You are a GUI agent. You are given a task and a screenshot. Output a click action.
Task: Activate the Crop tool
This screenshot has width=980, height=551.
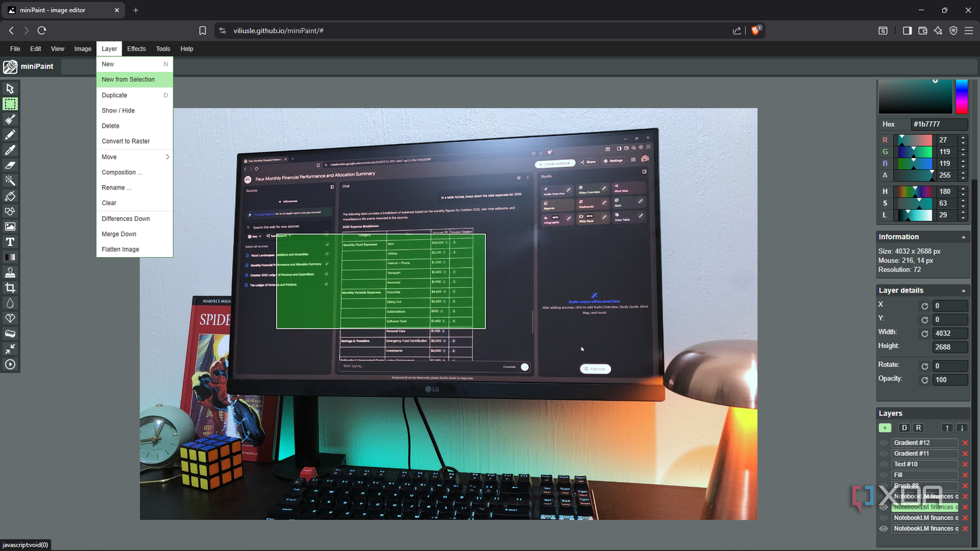[x=10, y=288]
